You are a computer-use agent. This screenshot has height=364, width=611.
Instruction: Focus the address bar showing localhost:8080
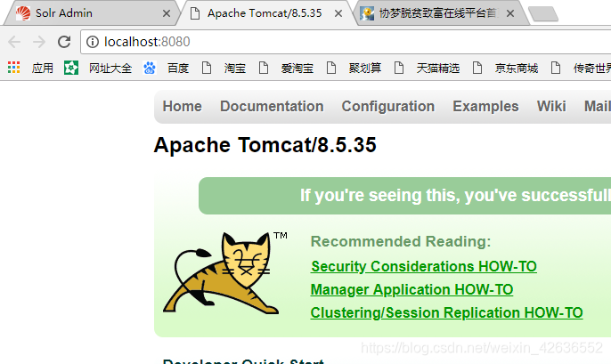346,42
